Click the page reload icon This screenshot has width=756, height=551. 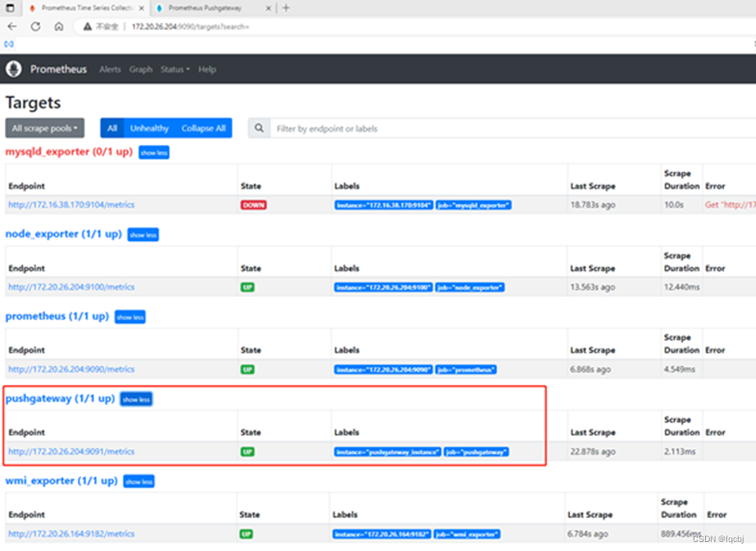[35, 25]
